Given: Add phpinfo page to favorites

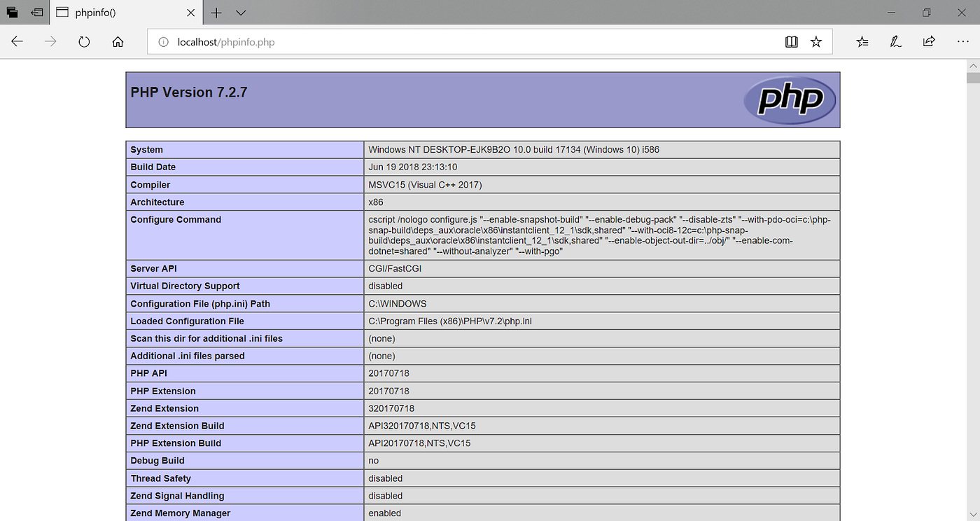Looking at the screenshot, I should tap(815, 41).
